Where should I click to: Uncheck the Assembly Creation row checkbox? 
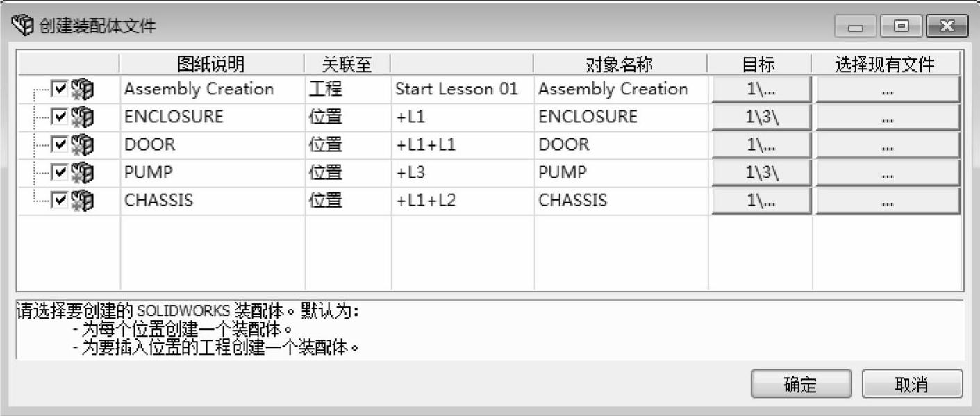(60, 89)
